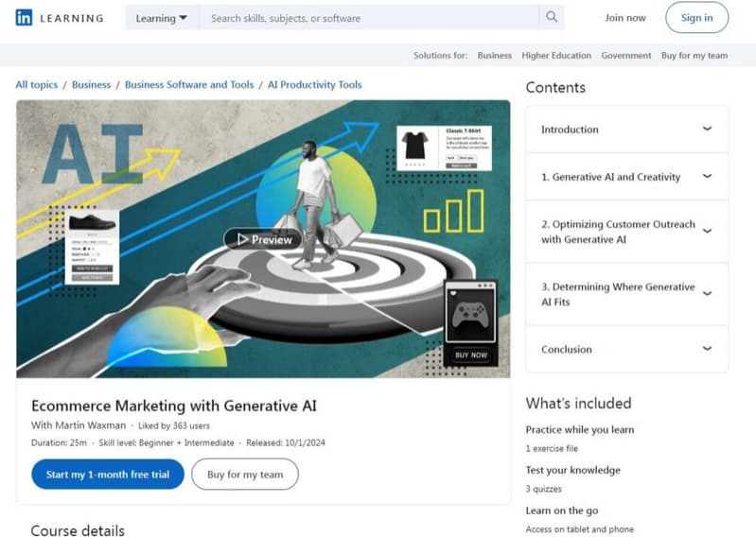
Task: Click the Join now link
Action: pos(624,18)
